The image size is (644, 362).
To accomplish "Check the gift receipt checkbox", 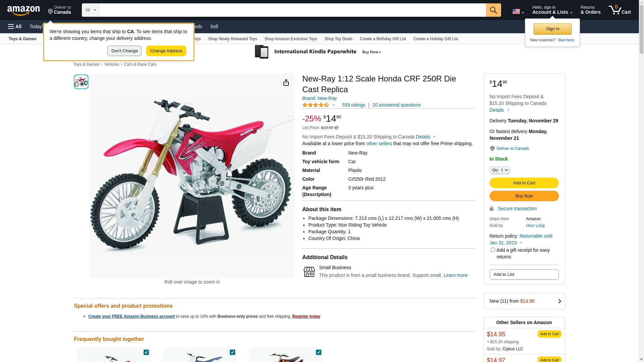I will pyautogui.click(x=493, y=250).
